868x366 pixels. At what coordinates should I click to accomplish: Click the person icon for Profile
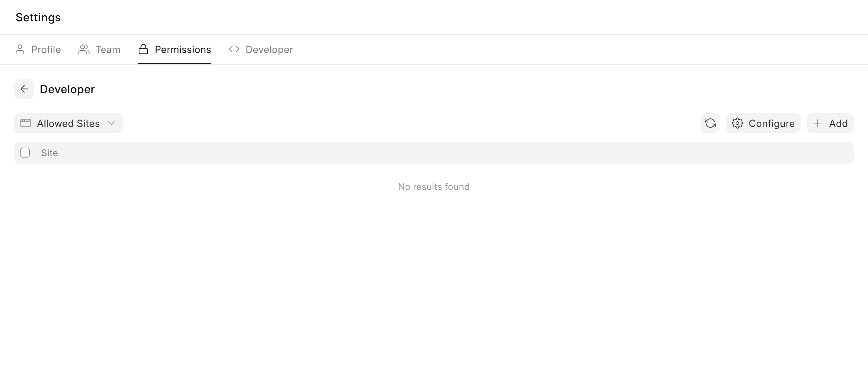pos(20,49)
